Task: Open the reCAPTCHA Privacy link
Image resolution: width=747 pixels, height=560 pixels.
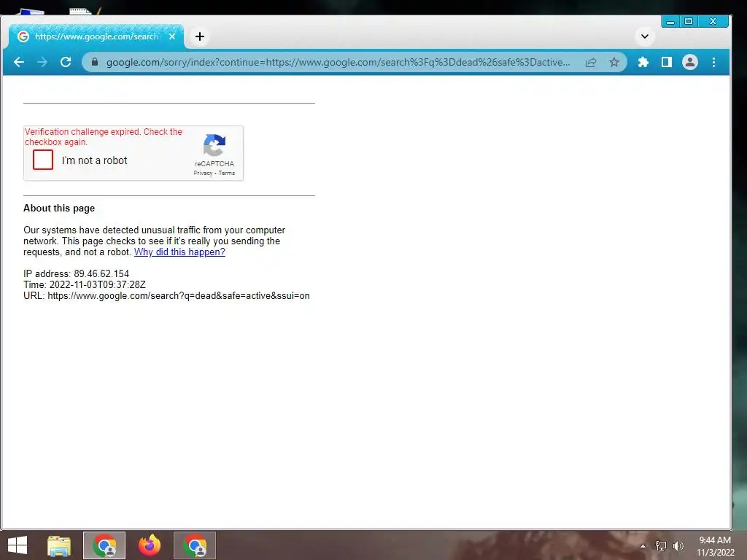Action: [x=203, y=174]
